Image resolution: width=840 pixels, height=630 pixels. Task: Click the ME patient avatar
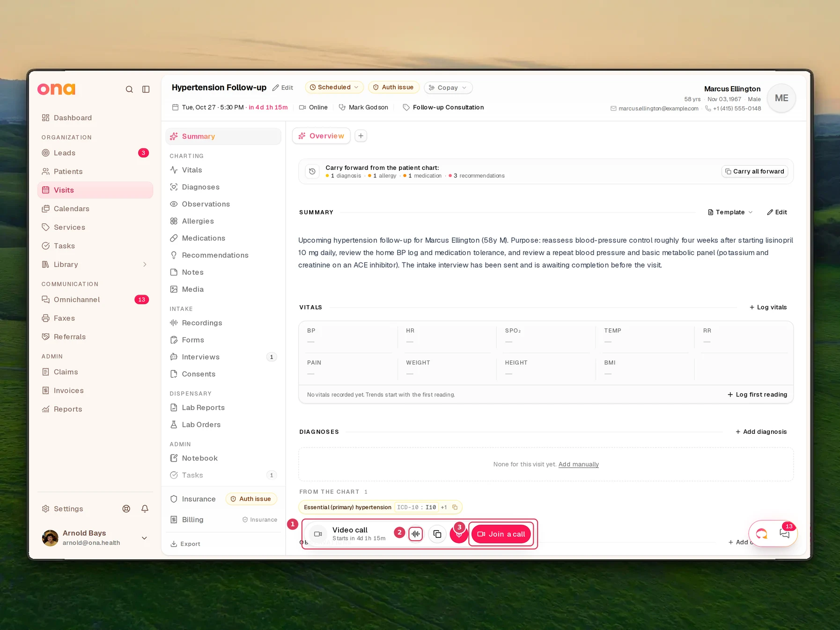tap(781, 98)
